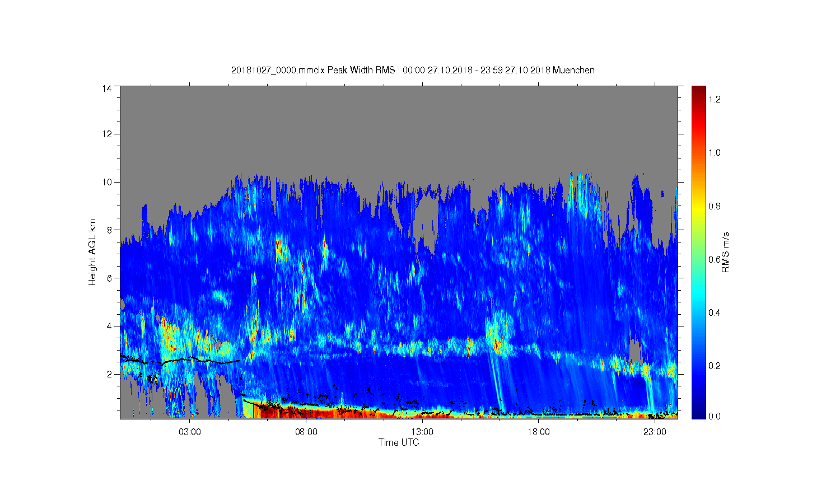Click the 03:00 time tick label

190,432
